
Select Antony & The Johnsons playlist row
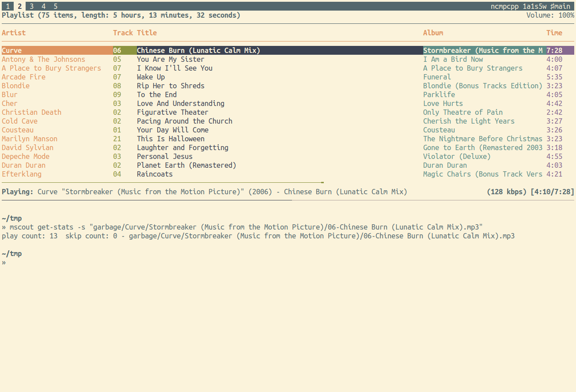coord(288,59)
